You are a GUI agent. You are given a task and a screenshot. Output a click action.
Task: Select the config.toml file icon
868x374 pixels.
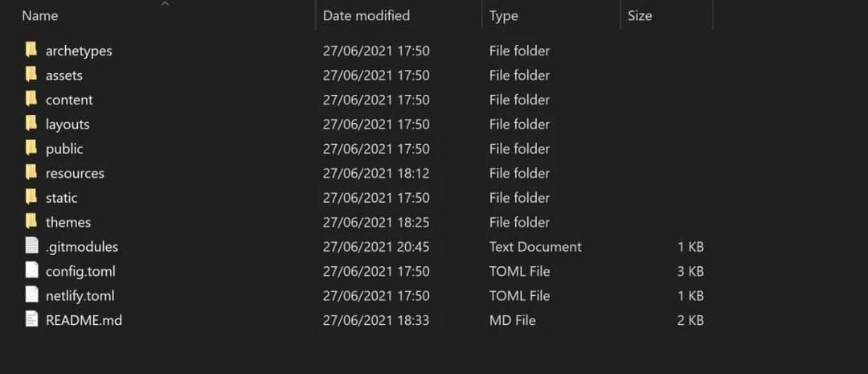click(x=31, y=271)
